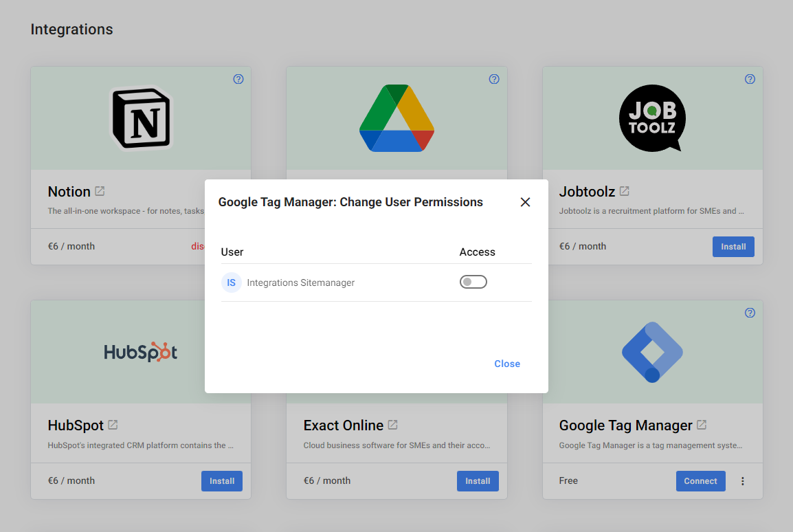Click the User column header
793x532 pixels.
tap(232, 252)
